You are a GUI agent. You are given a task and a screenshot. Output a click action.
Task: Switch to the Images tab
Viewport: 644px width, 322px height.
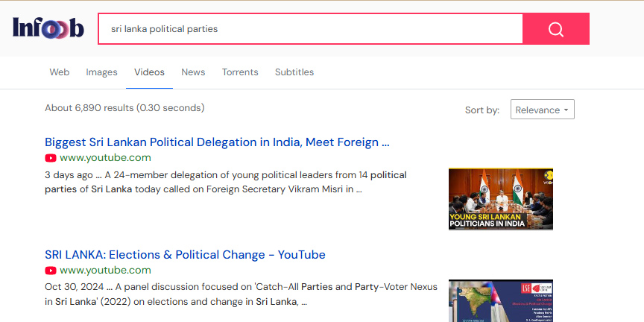[101, 72]
